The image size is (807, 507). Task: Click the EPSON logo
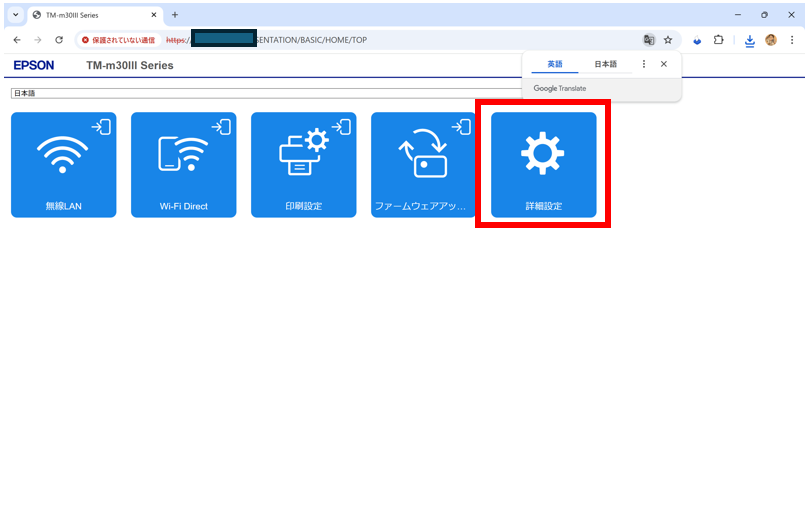click(33, 65)
